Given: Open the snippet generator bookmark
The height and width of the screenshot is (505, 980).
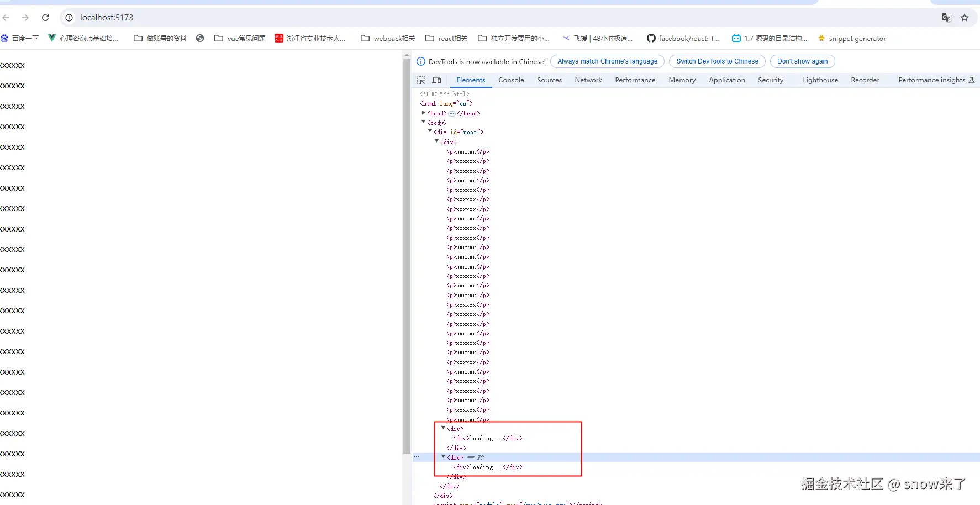Looking at the screenshot, I should 852,38.
